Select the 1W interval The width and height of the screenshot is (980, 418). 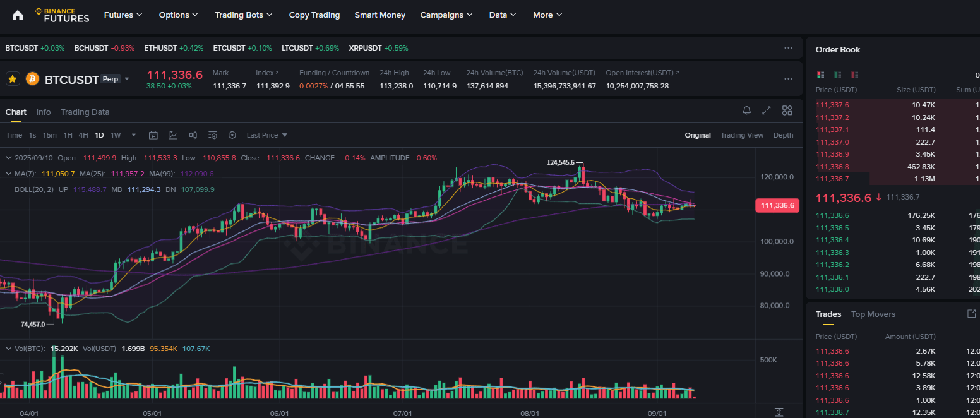(116, 135)
